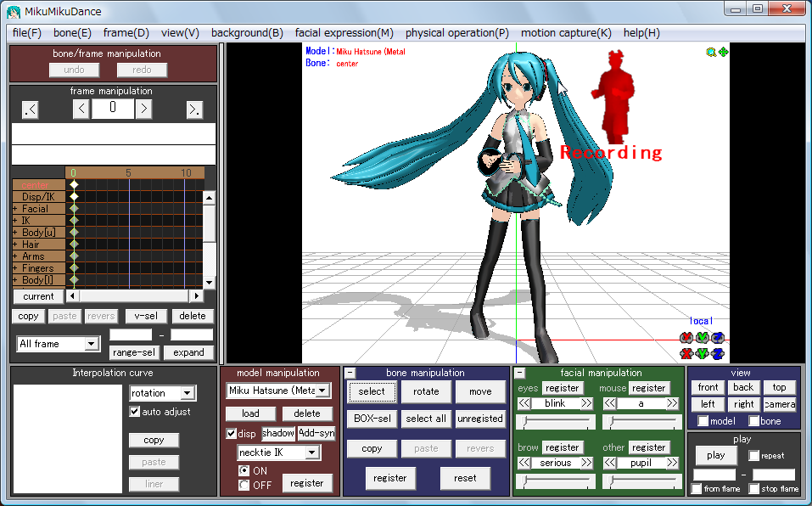Jump to the last keyframe with >. button

coord(194,110)
